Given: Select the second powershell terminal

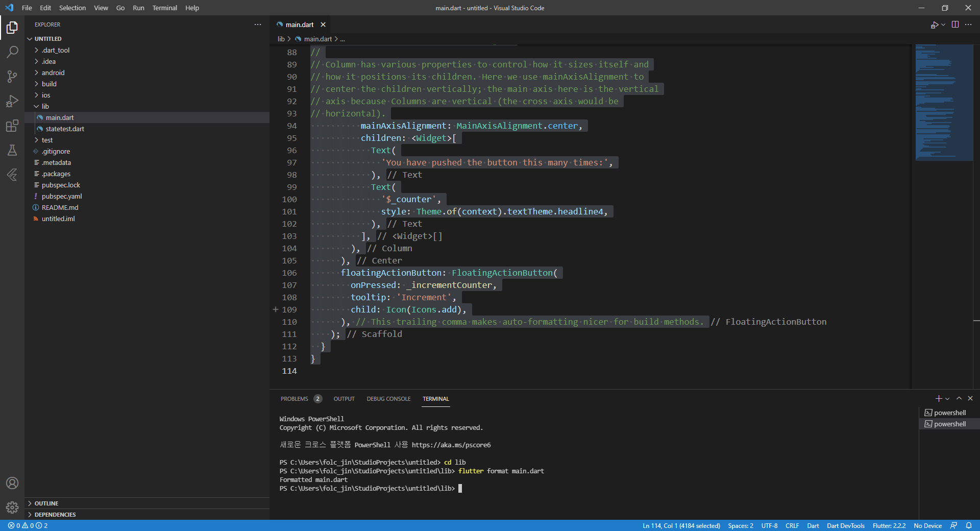Looking at the screenshot, I should pyautogui.click(x=949, y=424).
